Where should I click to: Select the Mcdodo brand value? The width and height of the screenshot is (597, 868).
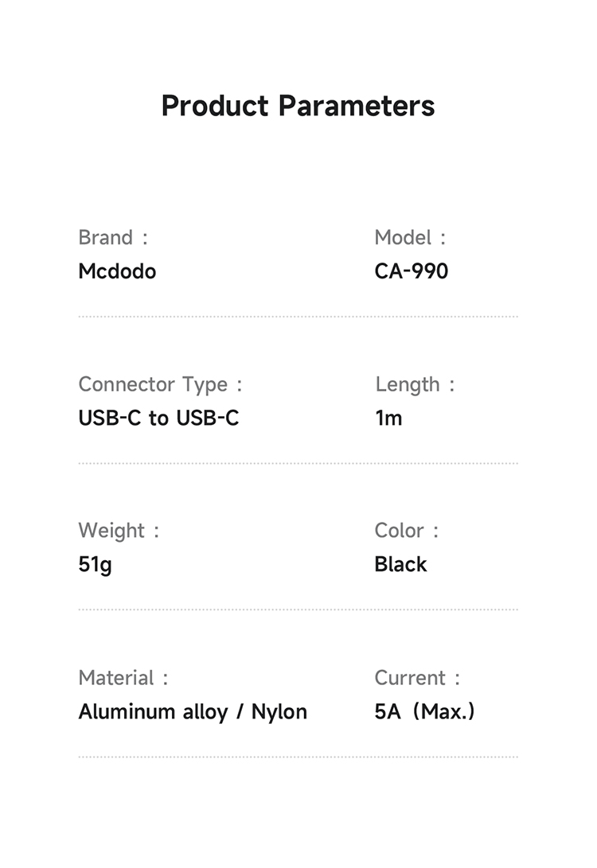pyautogui.click(x=117, y=271)
